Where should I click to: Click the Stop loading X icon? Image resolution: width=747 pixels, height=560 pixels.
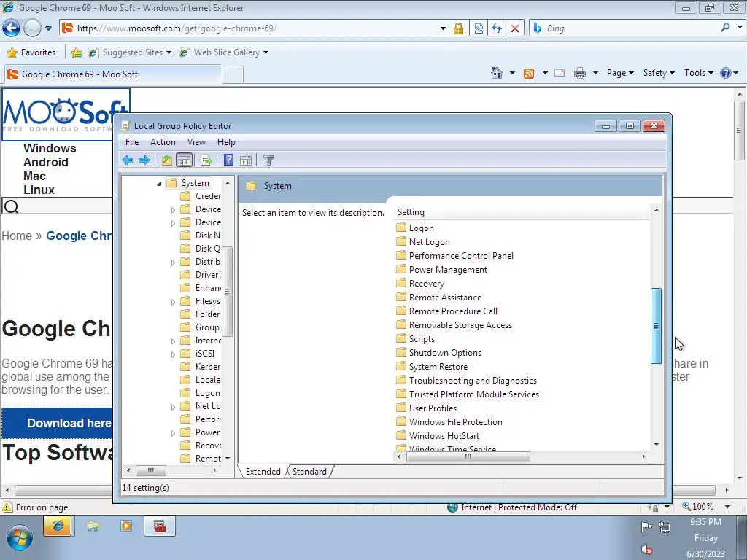click(x=515, y=28)
